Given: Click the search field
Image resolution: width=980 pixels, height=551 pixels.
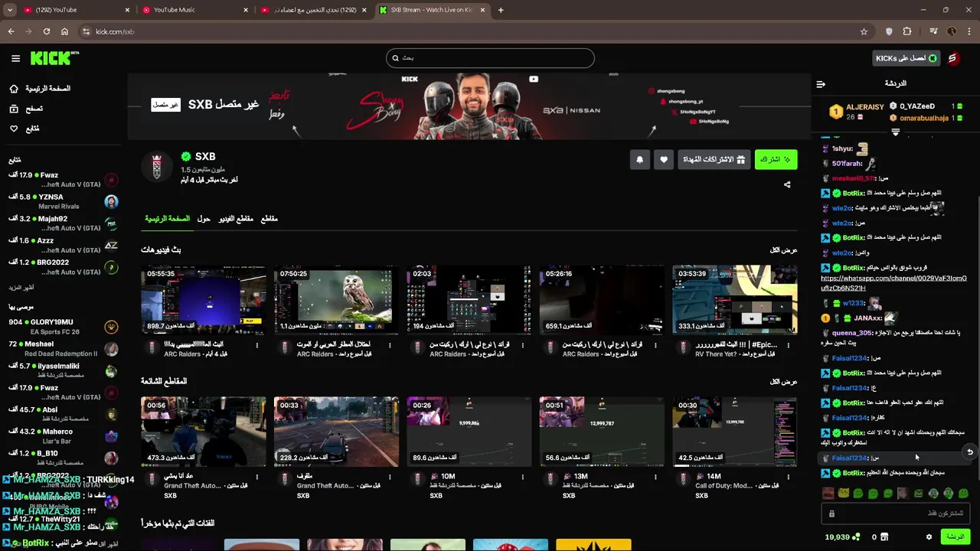Looking at the screenshot, I should tap(490, 57).
